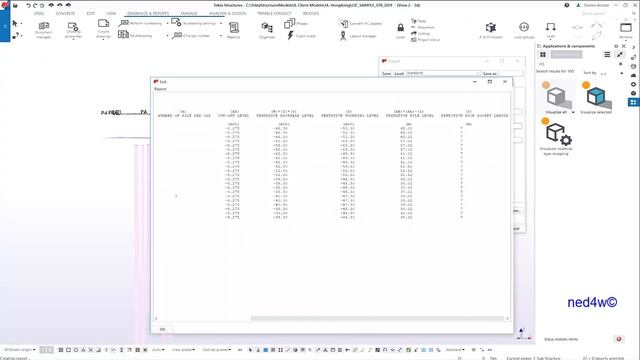Open Phases manager
Image resolution: width=640 pixels, height=360 pixels.
click(296, 23)
